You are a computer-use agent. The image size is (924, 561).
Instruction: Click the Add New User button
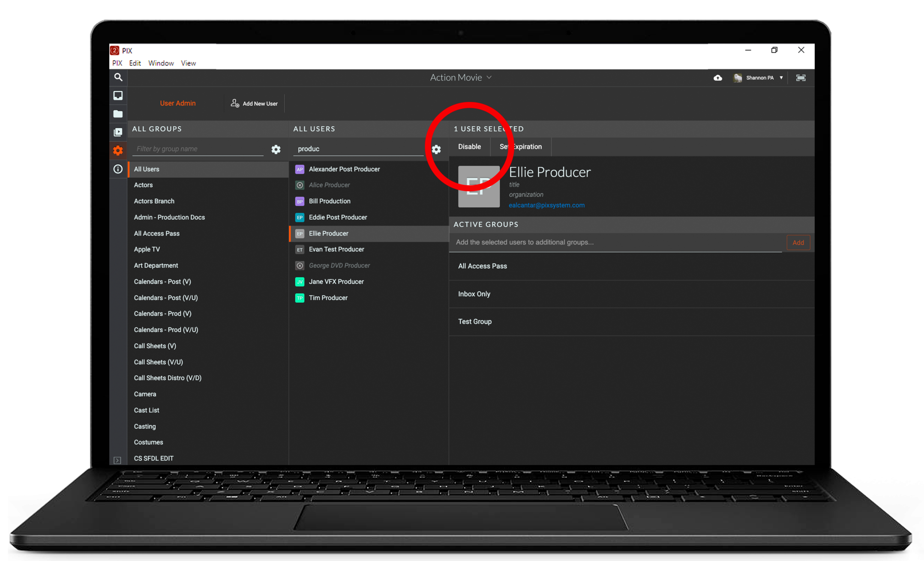tap(254, 104)
